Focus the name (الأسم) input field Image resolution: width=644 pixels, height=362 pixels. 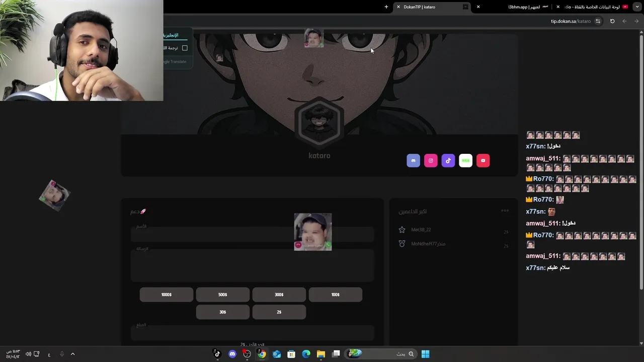coord(252,234)
